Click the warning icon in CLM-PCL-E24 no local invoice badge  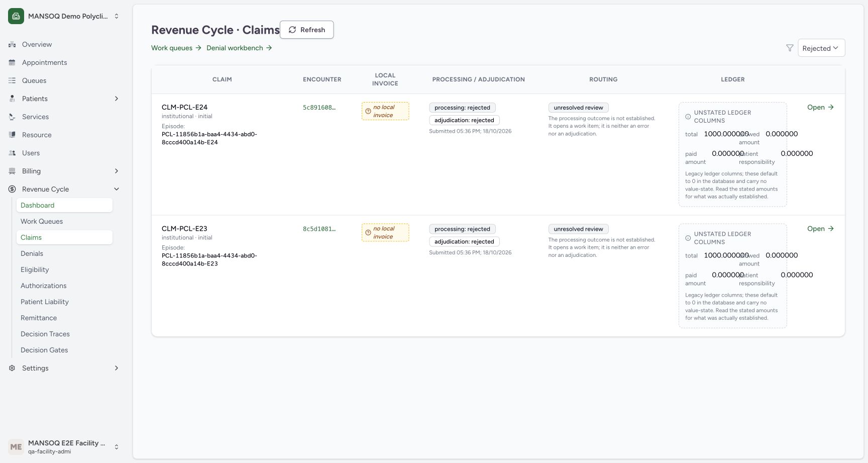(x=368, y=111)
